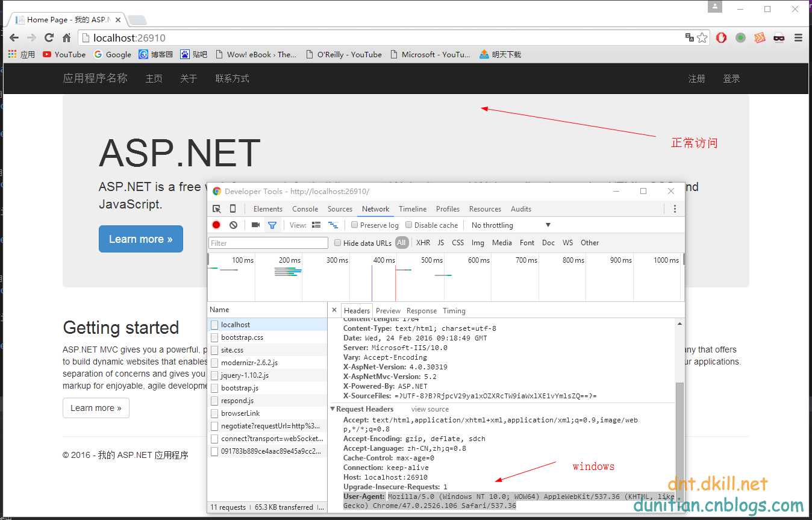812x520 pixels.
Task: Click 主页 in site navbar
Action: click(154, 78)
